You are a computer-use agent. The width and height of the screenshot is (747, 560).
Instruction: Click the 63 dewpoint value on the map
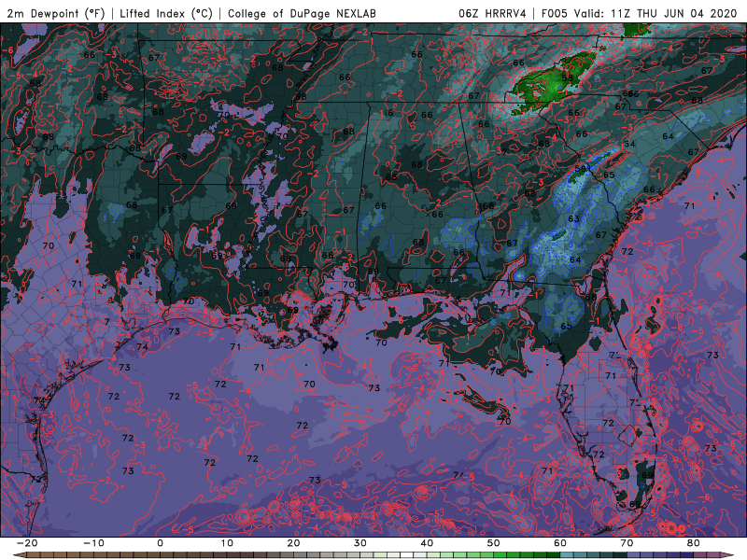point(573,219)
